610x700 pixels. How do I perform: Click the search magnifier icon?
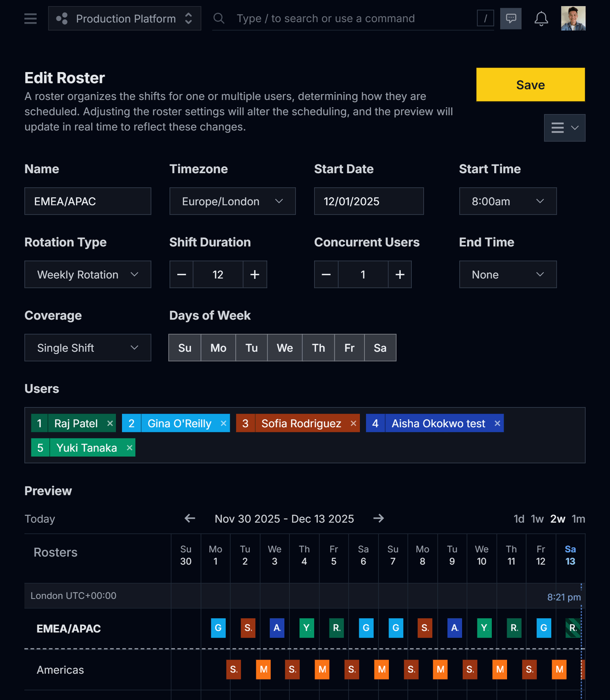(219, 19)
